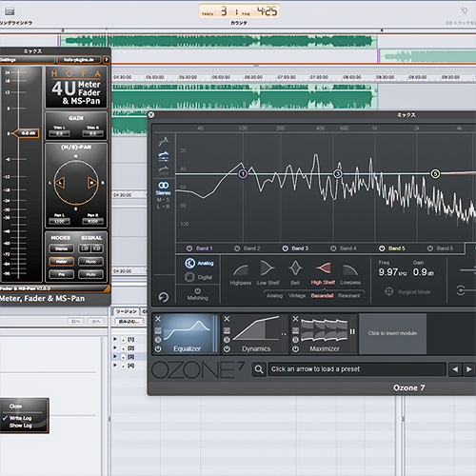Viewport: 476px width, 476px height.
Task: Select the High Shelf filter shape
Action: pyautogui.click(x=324, y=268)
